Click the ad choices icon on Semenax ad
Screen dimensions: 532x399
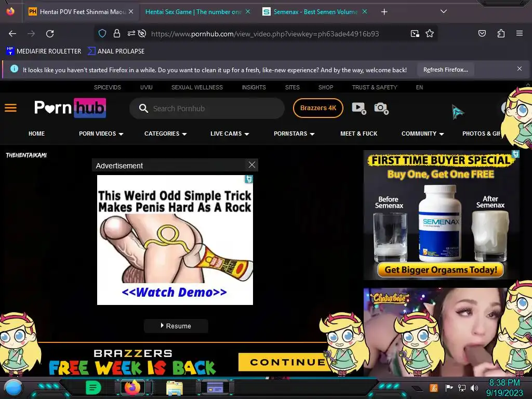pyautogui.click(x=516, y=154)
